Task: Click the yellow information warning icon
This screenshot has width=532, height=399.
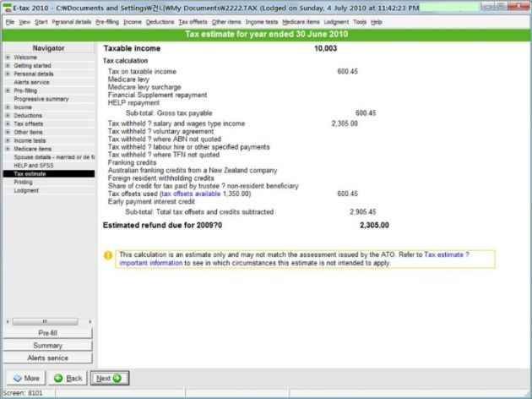Action: [x=108, y=255]
